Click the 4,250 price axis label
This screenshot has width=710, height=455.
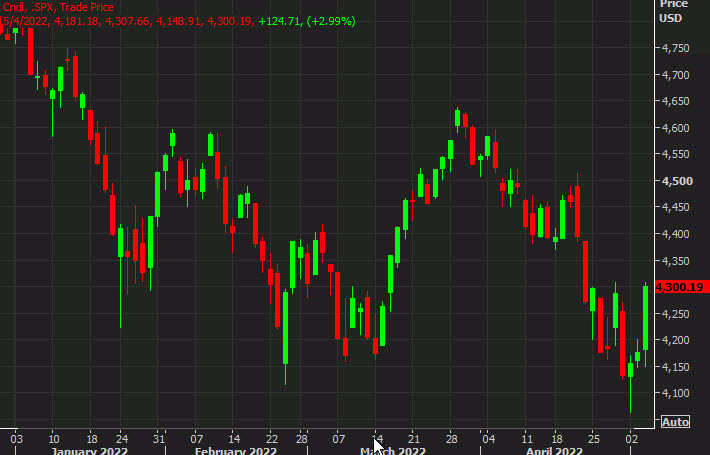click(675, 314)
